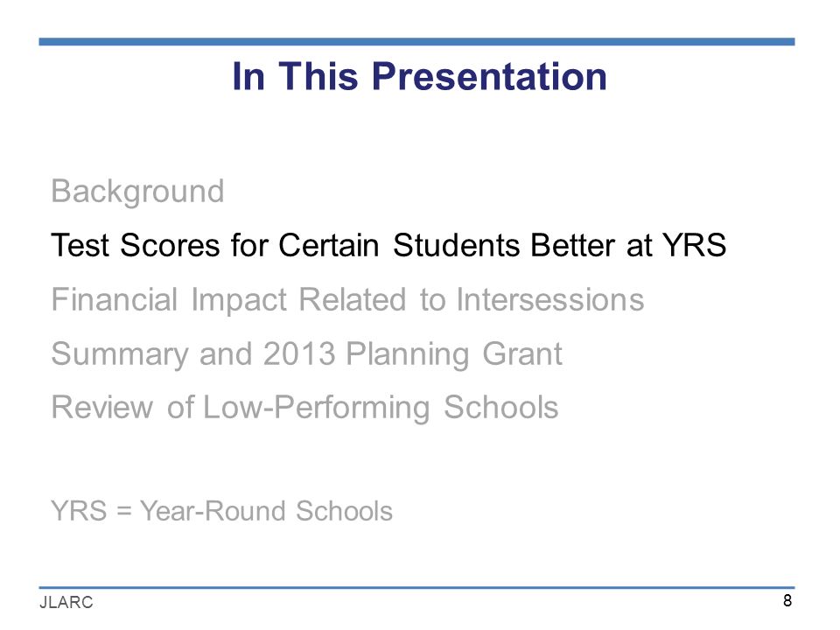Click Year-Round in the footnote
840x630 pixels.
213,510
